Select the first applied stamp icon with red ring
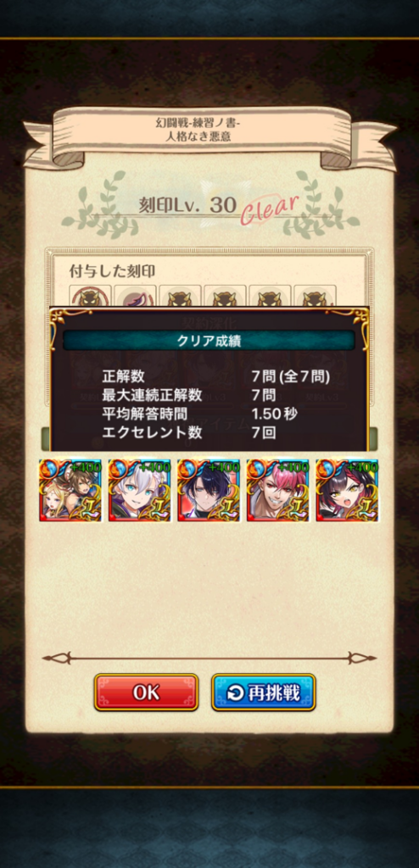The width and height of the screenshot is (419, 868). [91, 296]
